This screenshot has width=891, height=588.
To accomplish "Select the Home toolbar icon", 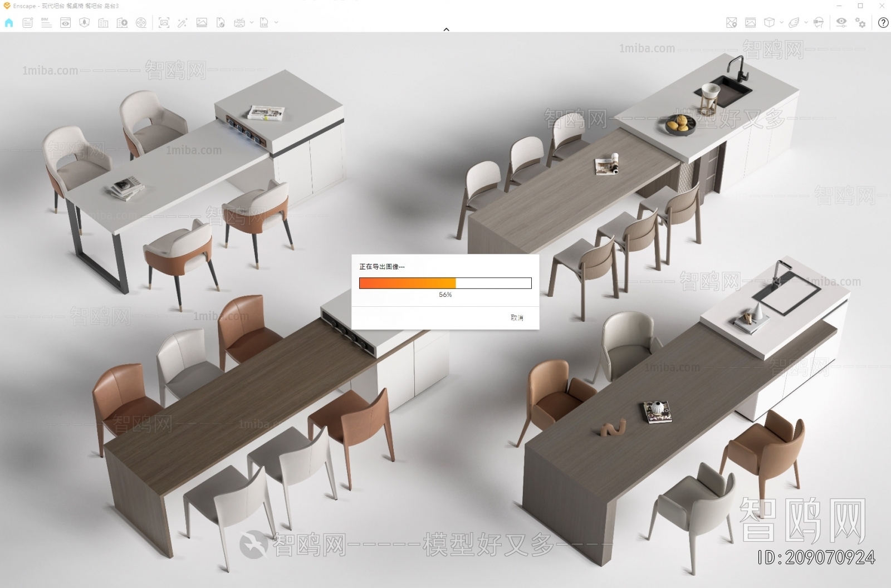I will tap(9, 23).
